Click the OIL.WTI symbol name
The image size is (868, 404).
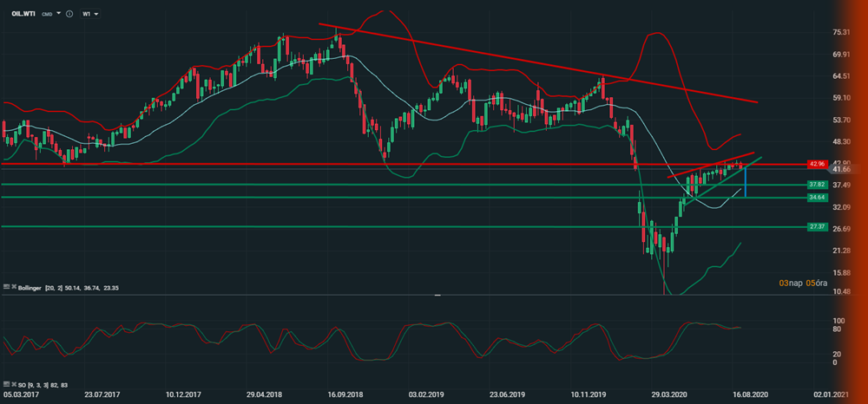22,14
